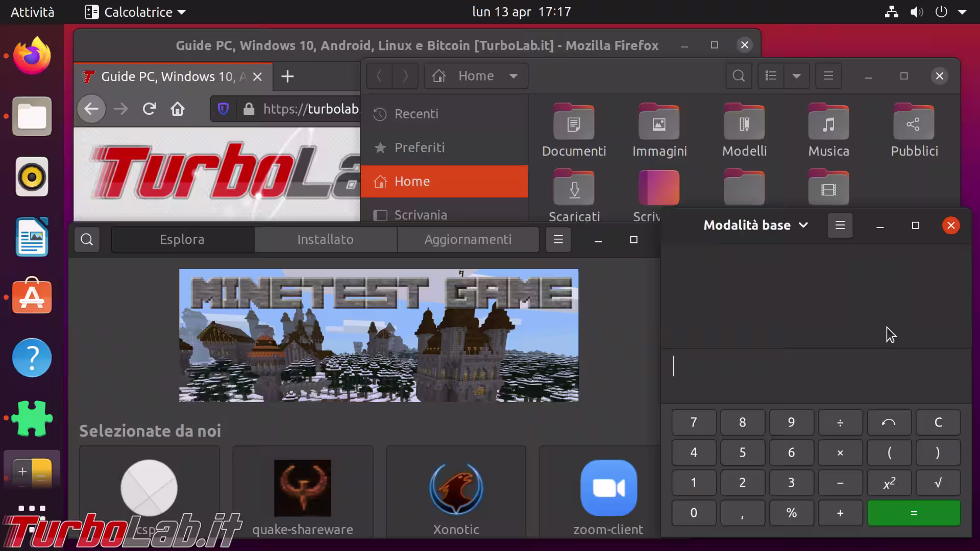Reload the page in Firefox

click(149, 109)
